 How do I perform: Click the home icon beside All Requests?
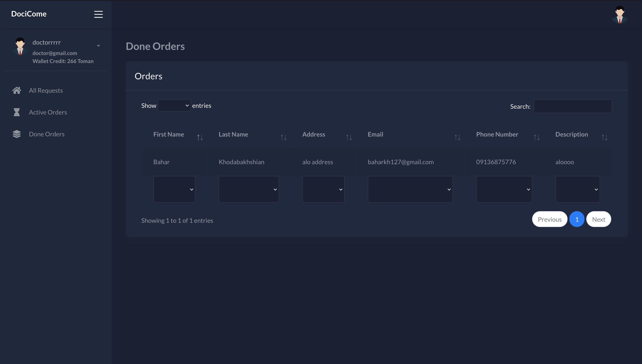[x=16, y=90]
